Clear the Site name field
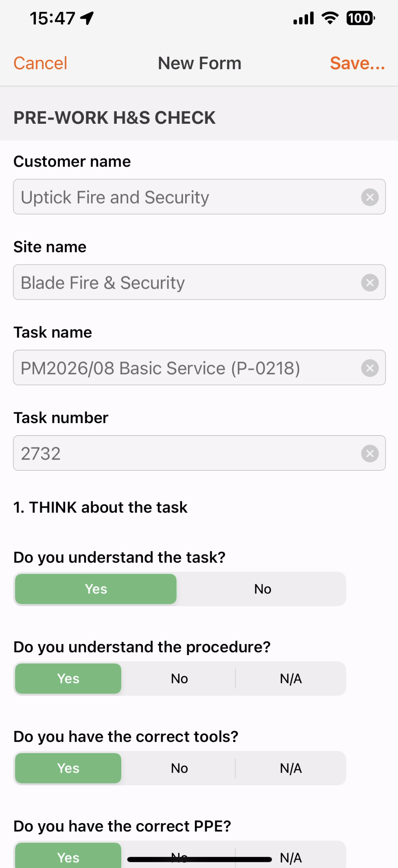The image size is (398, 868). (x=370, y=283)
